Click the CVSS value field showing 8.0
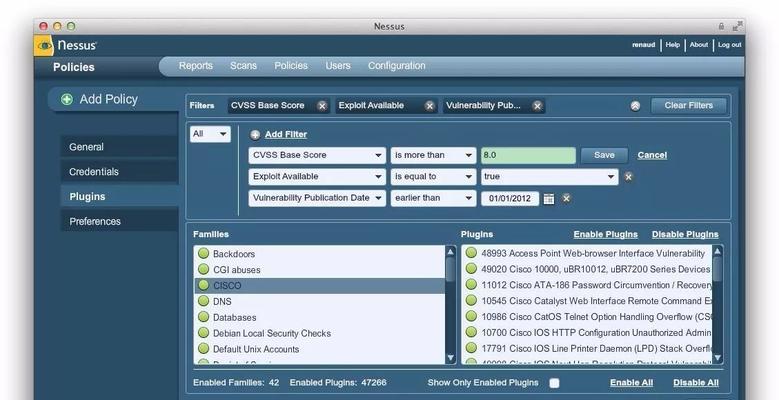The width and height of the screenshot is (779, 400). 528,155
